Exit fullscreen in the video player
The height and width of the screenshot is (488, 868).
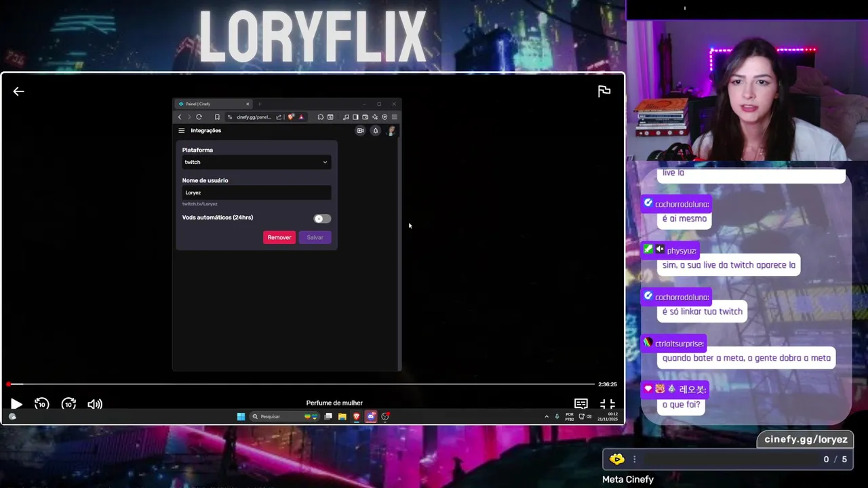[608, 404]
